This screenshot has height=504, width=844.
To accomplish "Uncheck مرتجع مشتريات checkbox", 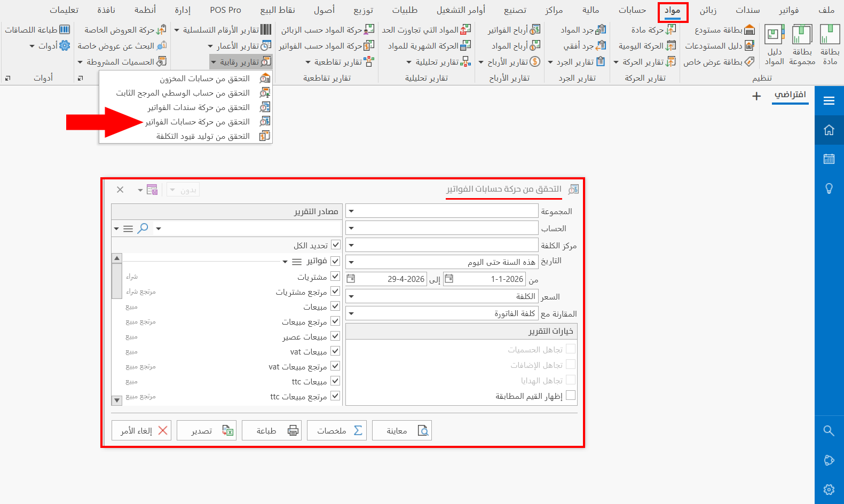I will coord(335,291).
